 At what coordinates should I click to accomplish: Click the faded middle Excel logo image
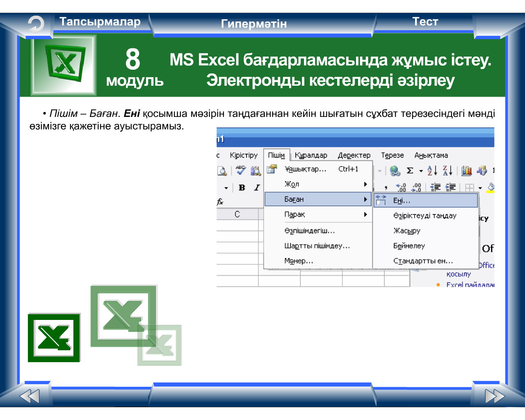pos(123,316)
